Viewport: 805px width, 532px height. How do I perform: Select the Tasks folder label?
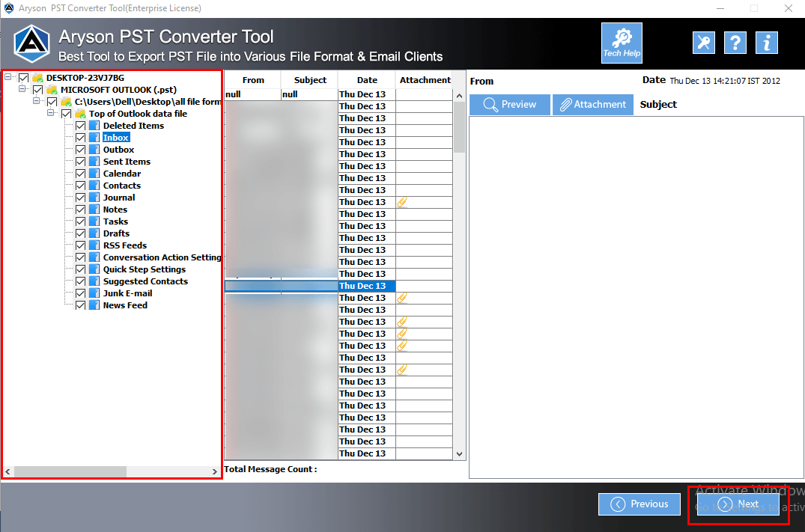pos(115,221)
